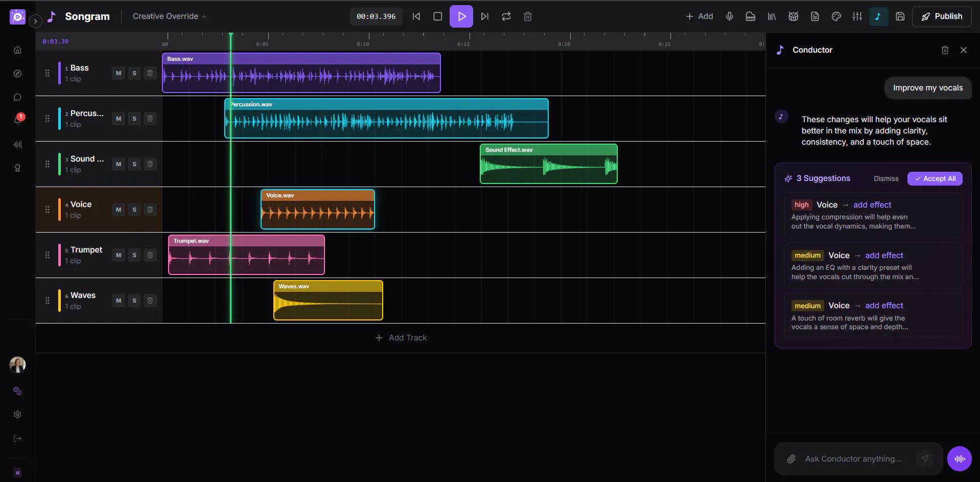This screenshot has width=980, height=482.
Task: Skip to the end of the song
Action: tap(485, 16)
